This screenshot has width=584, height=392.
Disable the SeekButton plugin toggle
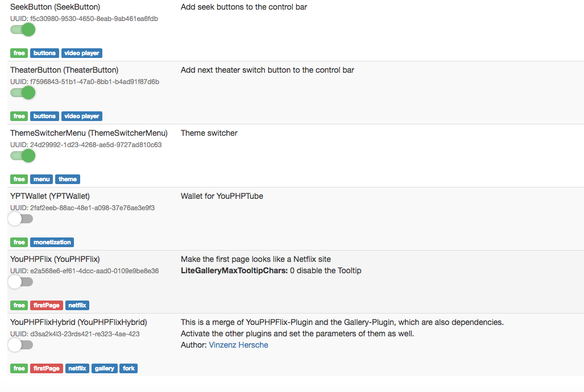[x=22, y=30]
